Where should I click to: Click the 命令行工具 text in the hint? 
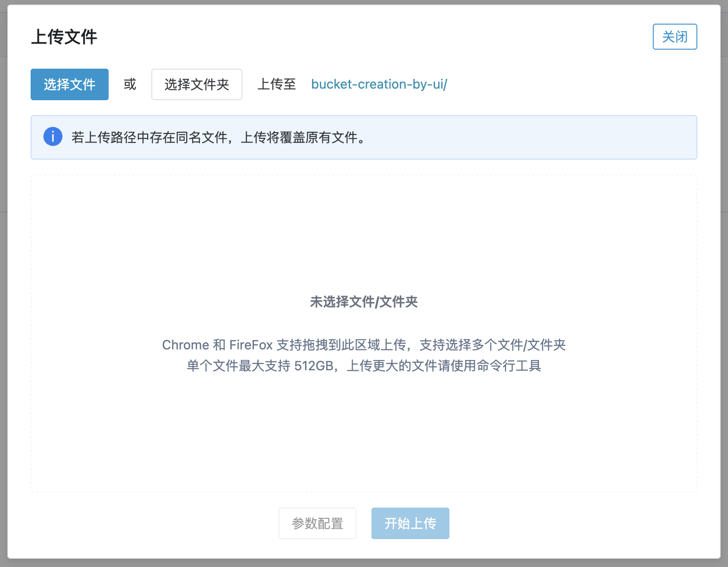click(x=515, y=366)
